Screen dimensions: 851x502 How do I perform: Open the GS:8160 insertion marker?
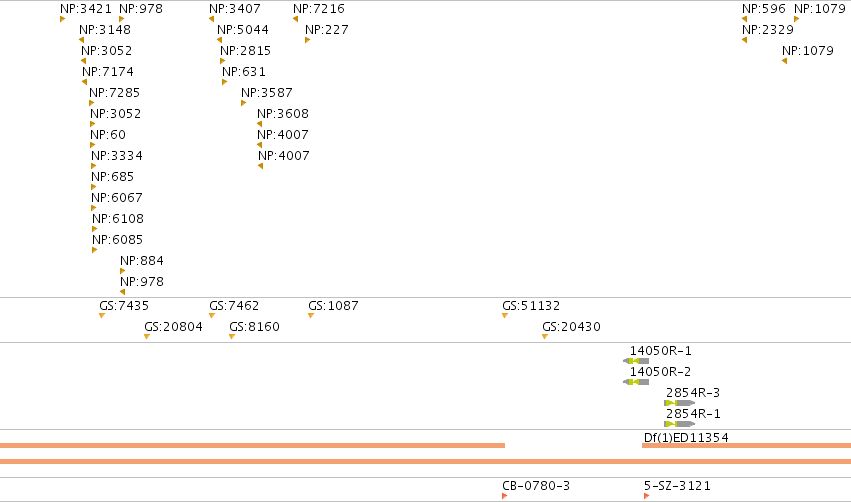pos(232,337)
